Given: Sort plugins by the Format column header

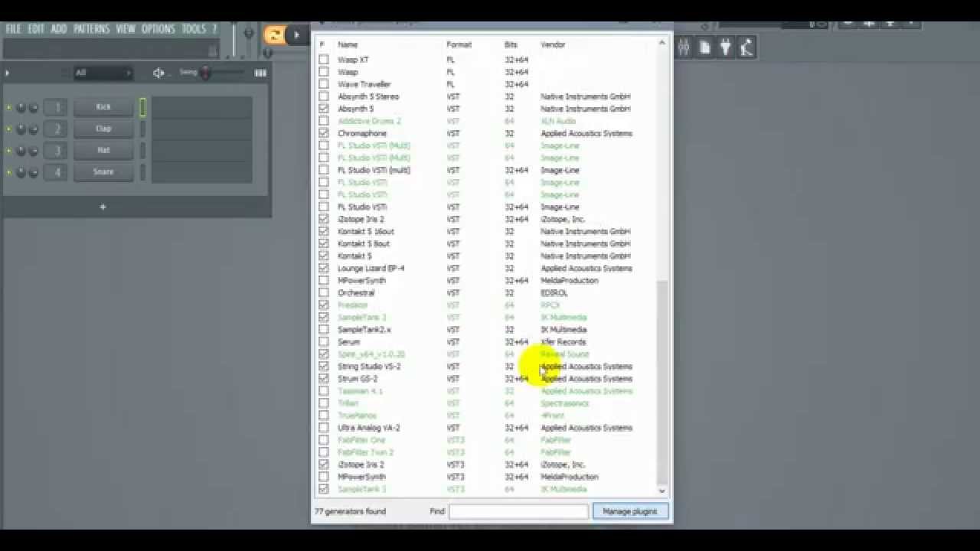Looking at the screenshot, I should [459, 44].
